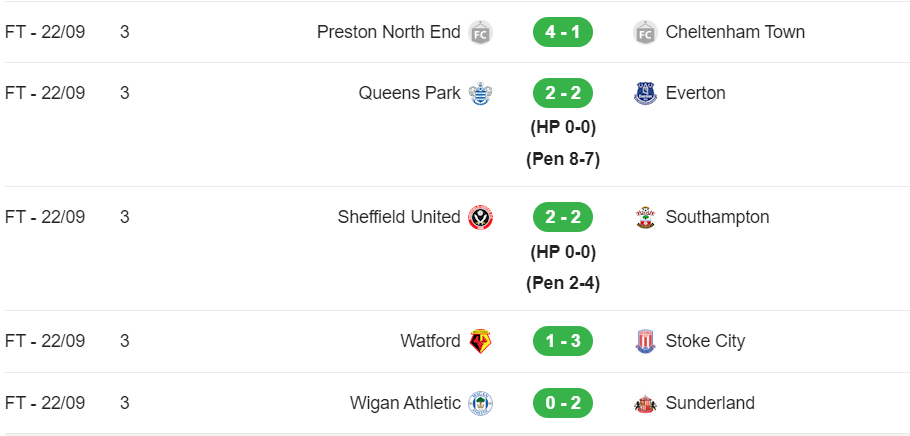Click the Southampton club crest
Image resolution: width=910 pixels, height=436 pixels.
pos(645,217)
